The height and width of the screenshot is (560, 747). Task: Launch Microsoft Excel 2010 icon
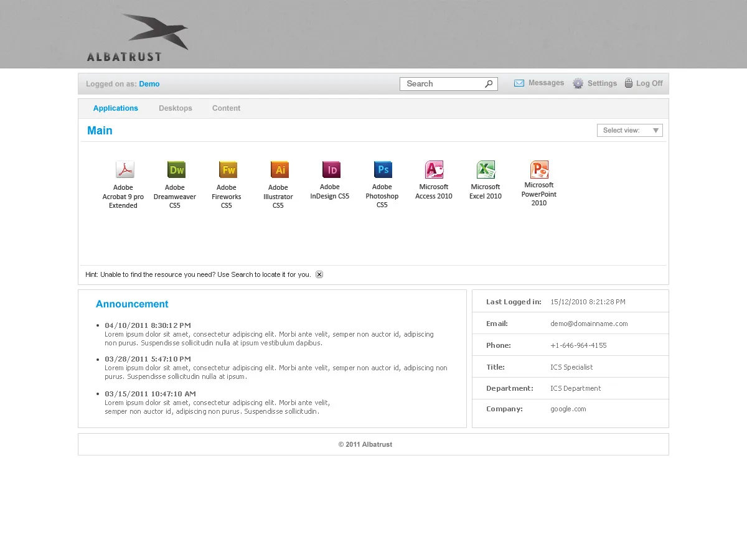pyautogui.click(x=486, y=170)
